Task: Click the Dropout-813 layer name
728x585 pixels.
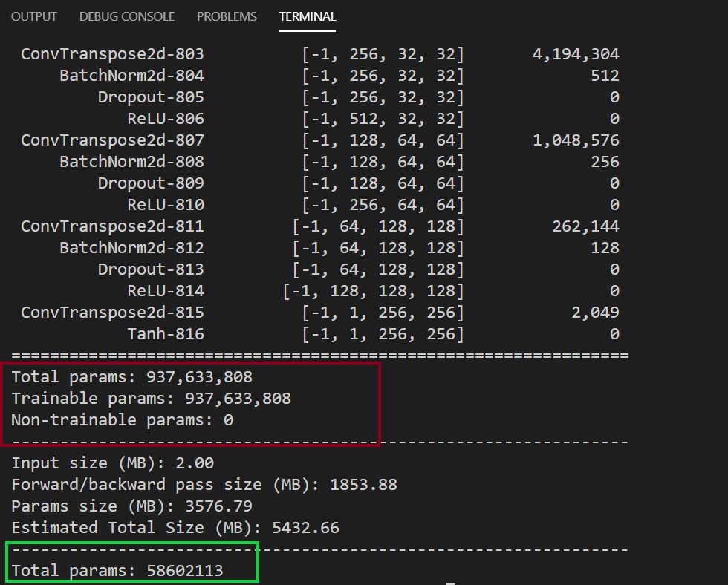Action: 151,269
